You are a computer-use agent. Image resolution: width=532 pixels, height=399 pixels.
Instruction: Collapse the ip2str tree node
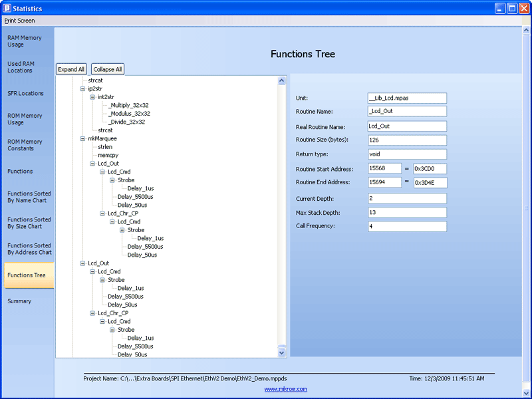82,89
